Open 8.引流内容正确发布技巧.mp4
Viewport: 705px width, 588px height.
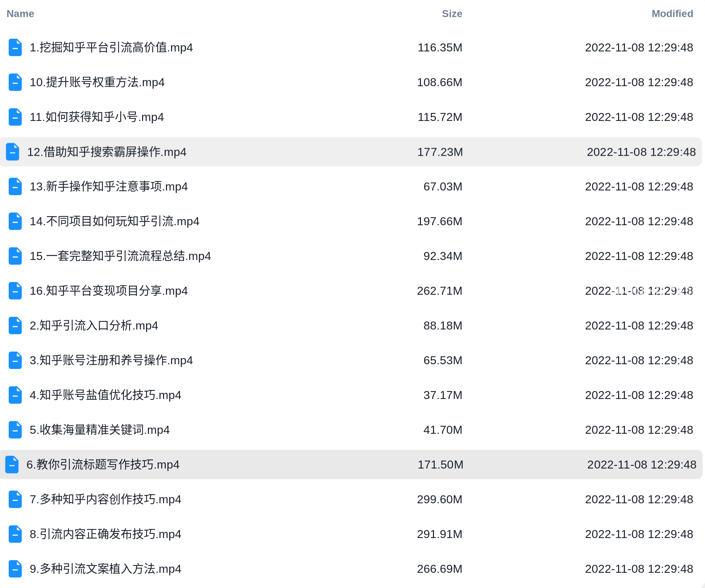coord(105,534)
